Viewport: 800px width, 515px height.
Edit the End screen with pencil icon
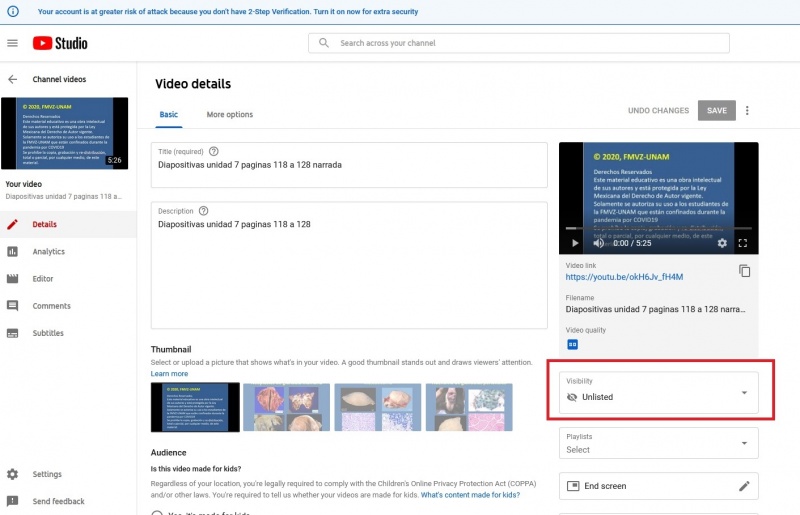(x=744, y=486)
